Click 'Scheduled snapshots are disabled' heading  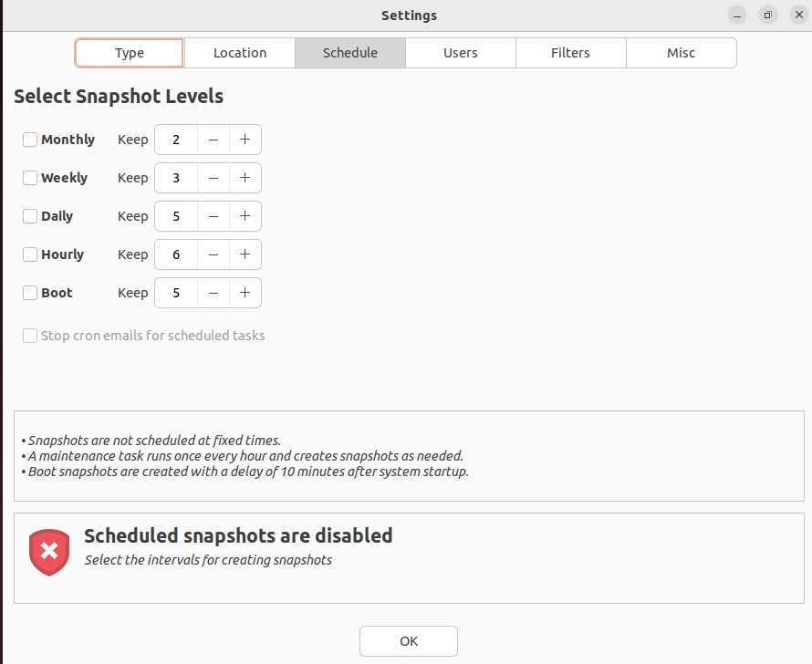point(238,536)
